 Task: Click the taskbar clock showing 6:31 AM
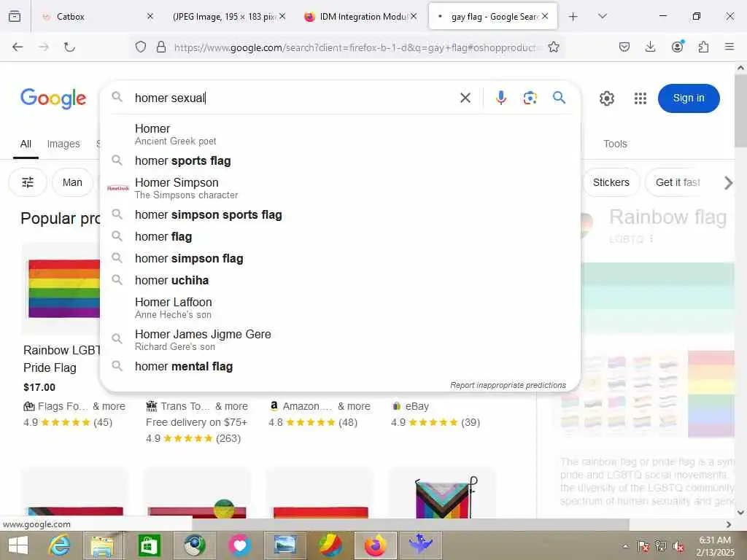pos(715,545)
